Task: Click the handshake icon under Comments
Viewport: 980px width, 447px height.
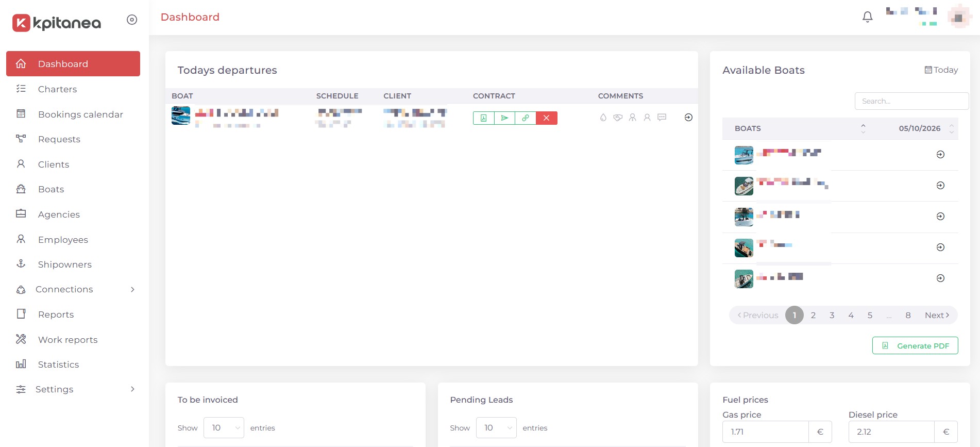Action: (x=618, y=118)
